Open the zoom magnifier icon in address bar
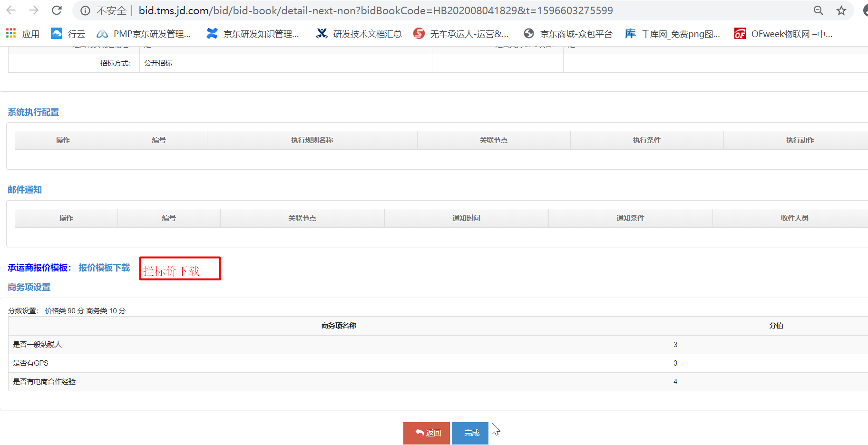868x445 pixels. 818,10
